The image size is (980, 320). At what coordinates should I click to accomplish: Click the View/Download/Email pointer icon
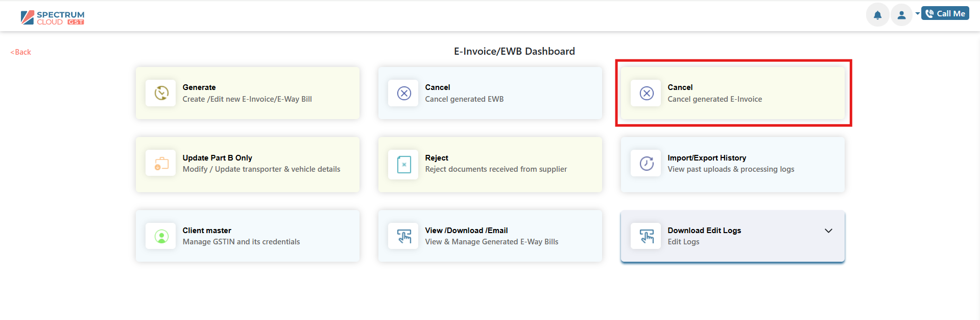pyautogui.click(x=404, y=236)
